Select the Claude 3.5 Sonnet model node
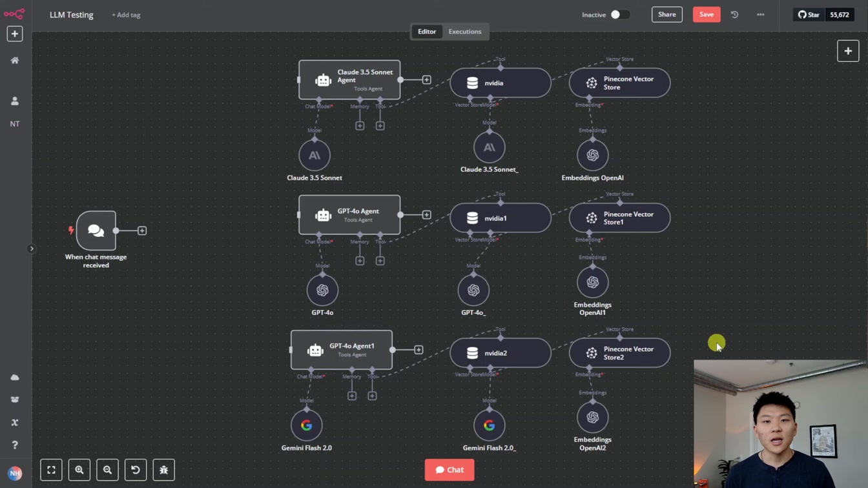The height and width of the screenshot is (488, 868). coord(315,155)
